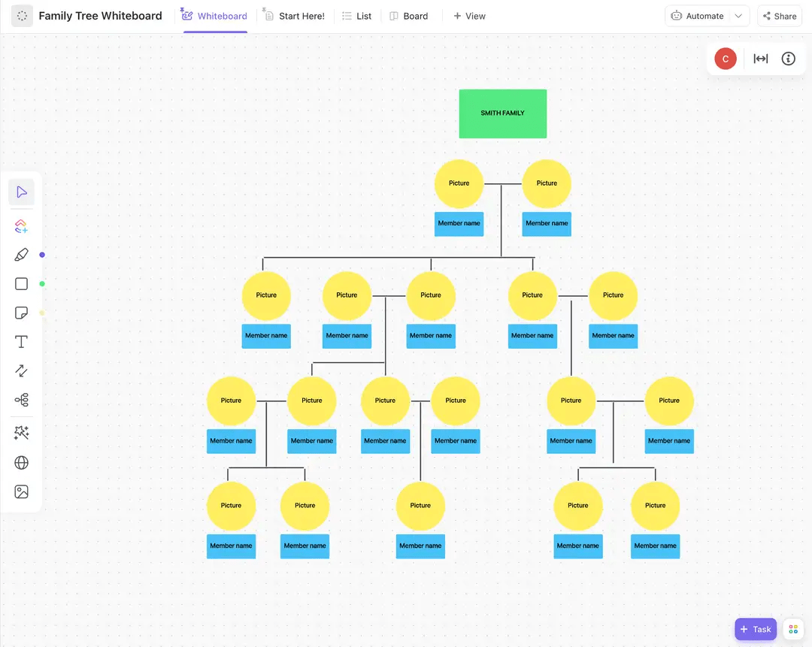The height and width of the screenshot is (647, 812).
Task: Select the mind map tool
Action: pos(21,400)
